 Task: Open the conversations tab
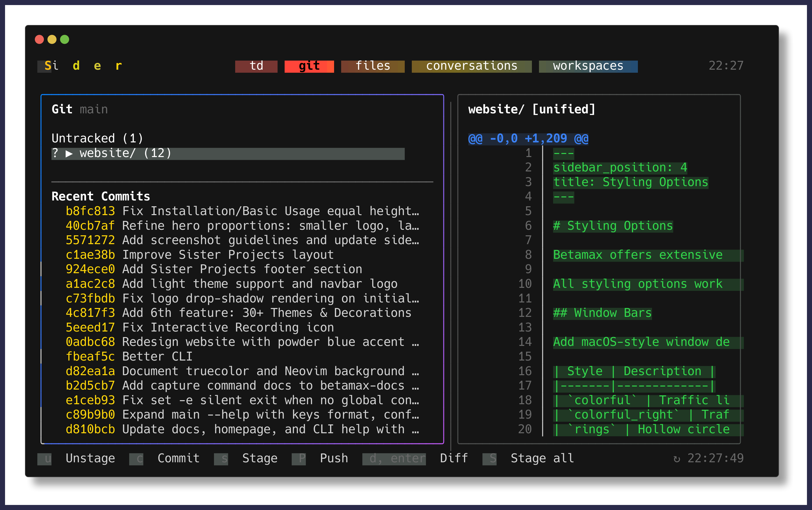coord(472,66)
